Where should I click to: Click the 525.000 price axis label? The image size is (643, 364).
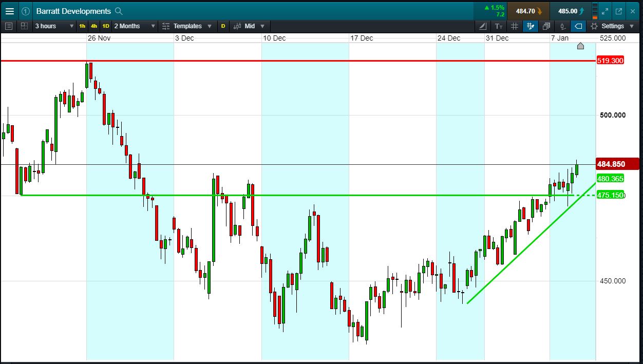(x=613, y=38)
